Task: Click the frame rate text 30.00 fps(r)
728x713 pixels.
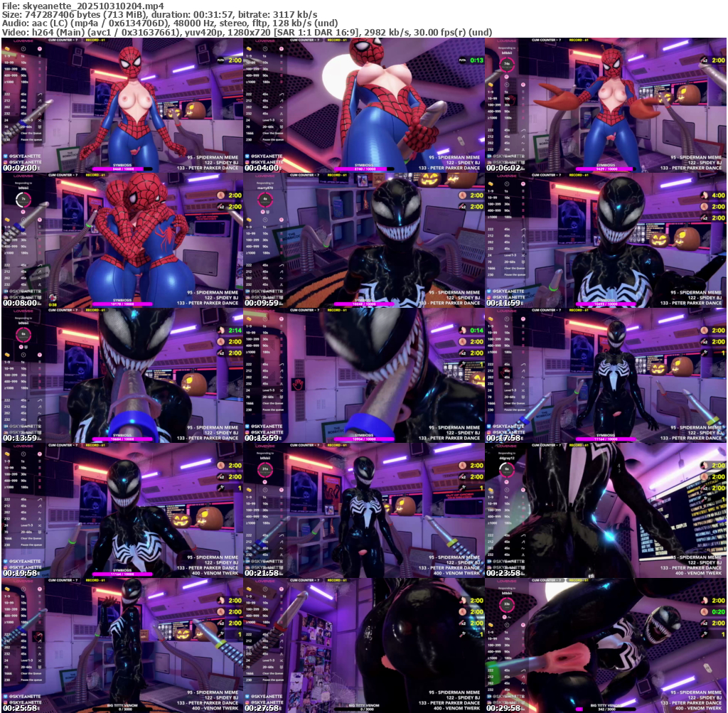Action: point(441,32)
